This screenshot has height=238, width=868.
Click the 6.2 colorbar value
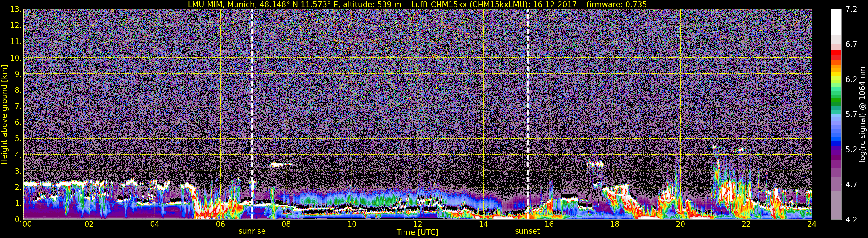click(851, 79)
